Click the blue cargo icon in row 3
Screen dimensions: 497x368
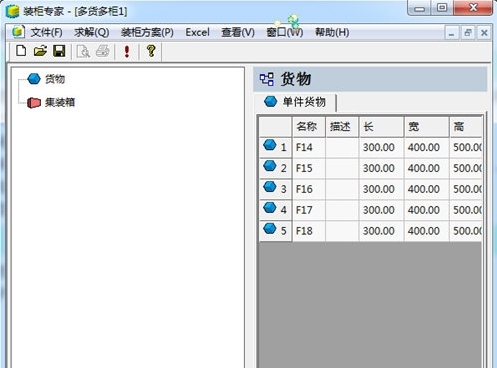[x=270, y=187]
